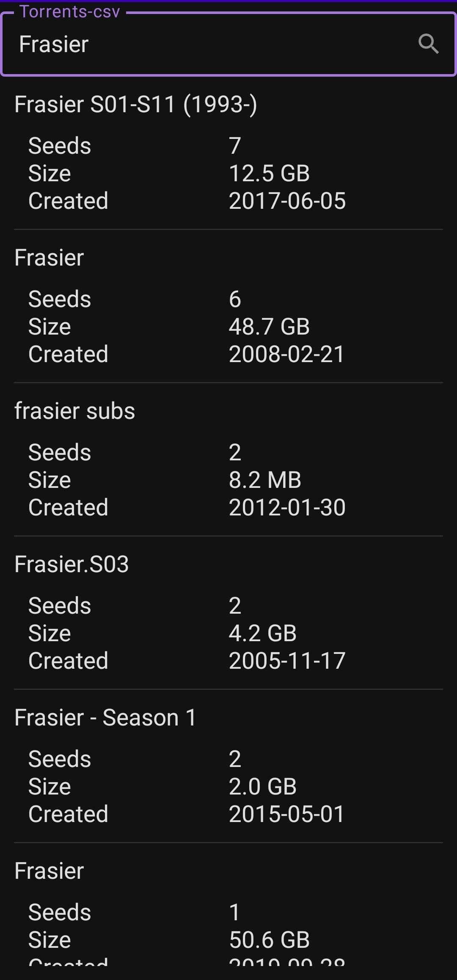Select the Frasier.S03 torrent title
This screenshot has width=457, height=980.
click(x=72, y=565)
